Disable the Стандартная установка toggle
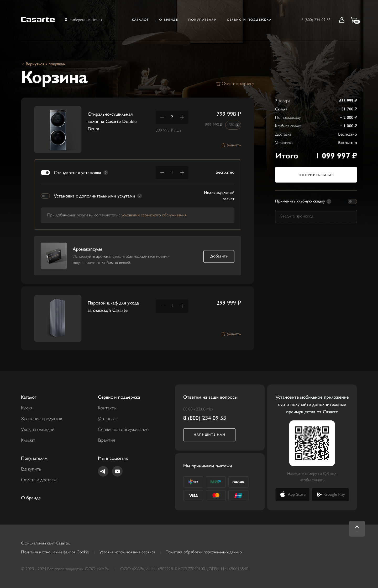The image size is (378, 588). tap(45, 173)
